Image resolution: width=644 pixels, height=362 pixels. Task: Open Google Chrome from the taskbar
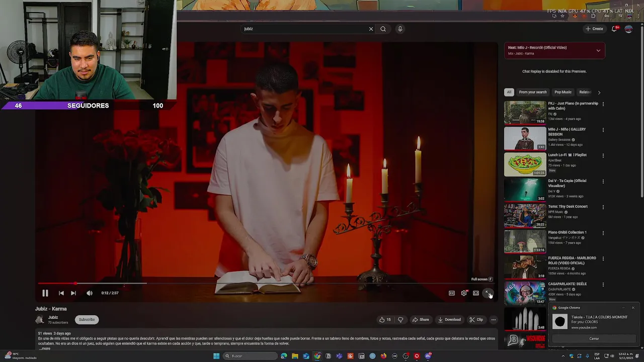pyautogui.click(x=317, y=356)
